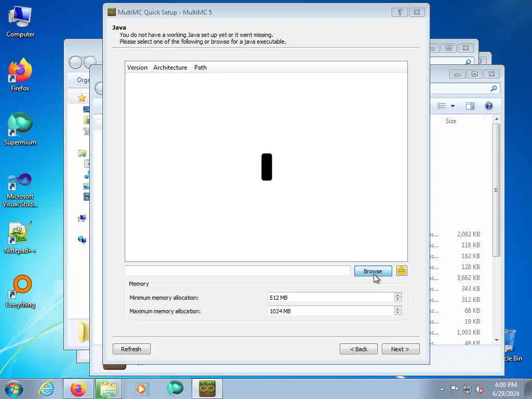Open the Explorer change view dropdown arrow
532x399 pixels.
click(x=453, y=106)
